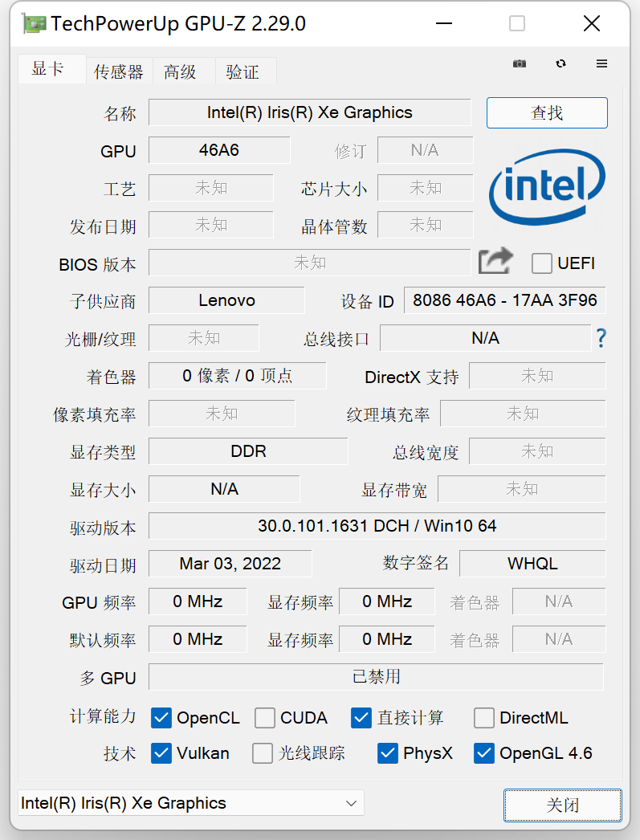
Task: Toggle the 光线跟踪 checkbox
Action: (x=263, y=753)
